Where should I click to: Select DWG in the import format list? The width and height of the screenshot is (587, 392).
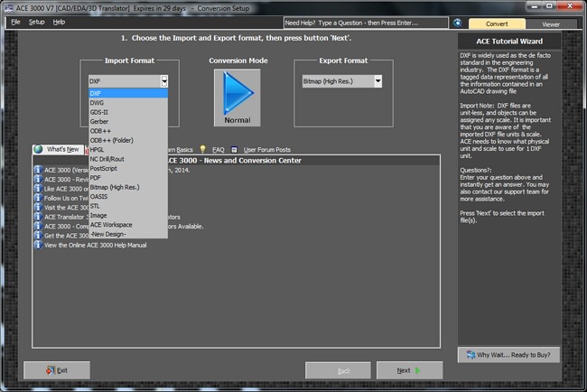click(128, 103)
